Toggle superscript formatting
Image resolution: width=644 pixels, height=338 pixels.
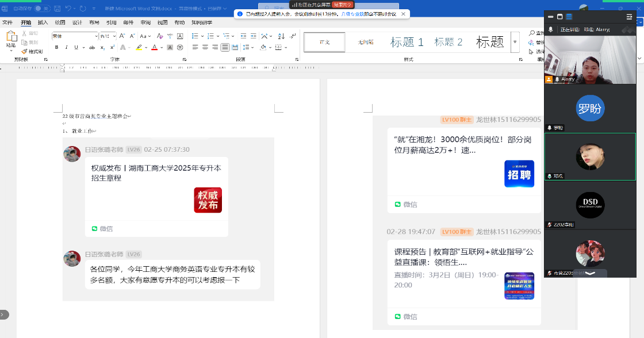click(x=111, y=47)
